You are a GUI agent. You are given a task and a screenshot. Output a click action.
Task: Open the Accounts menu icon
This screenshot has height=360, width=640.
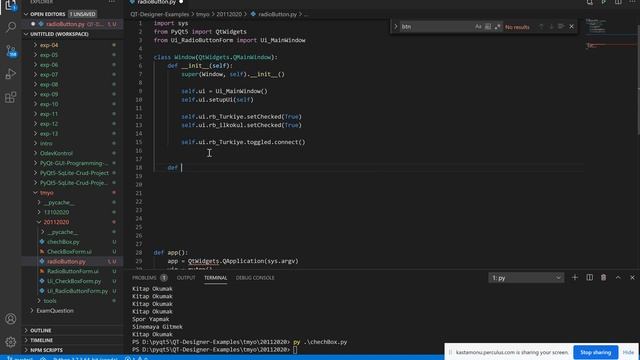pos(11,319)
